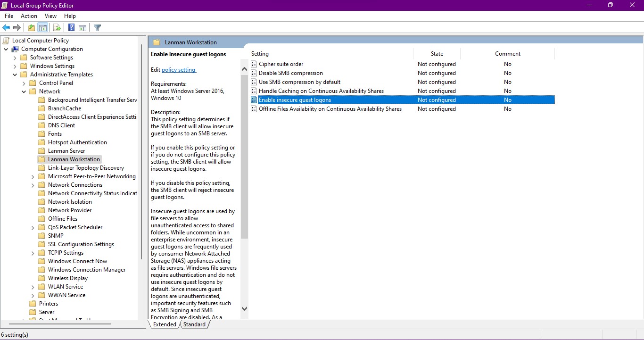Click the Filter funnel toolbar icon
644x340 pixels.
coord(97,28)
